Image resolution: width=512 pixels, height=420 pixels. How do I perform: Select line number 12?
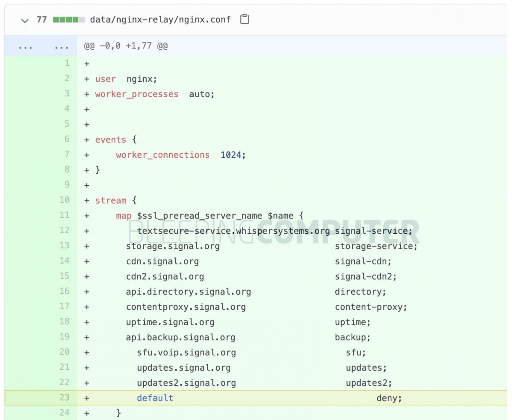64,230
